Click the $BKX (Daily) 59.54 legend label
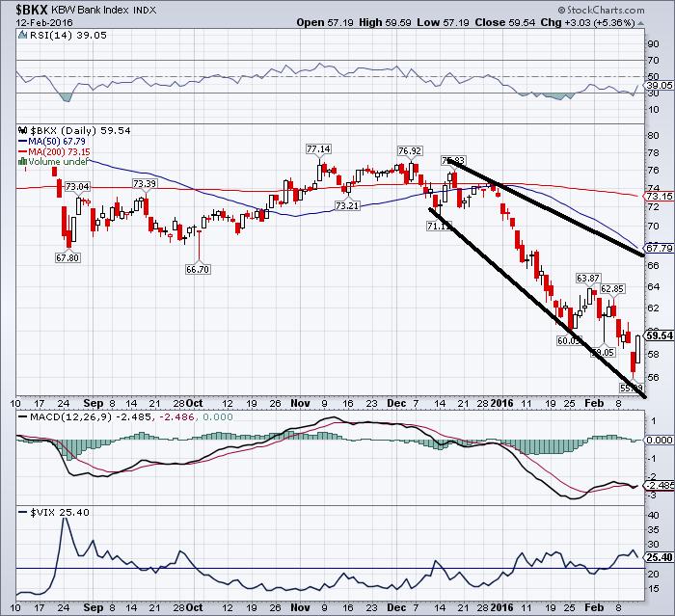Image resolution: width=675 pixels, height=616 pixels. pos(80,130)
